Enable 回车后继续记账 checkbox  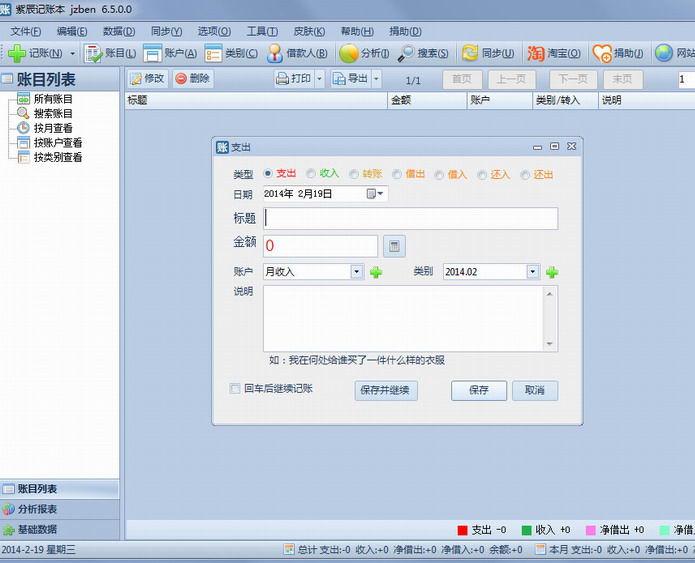click(x=235, y=389)
